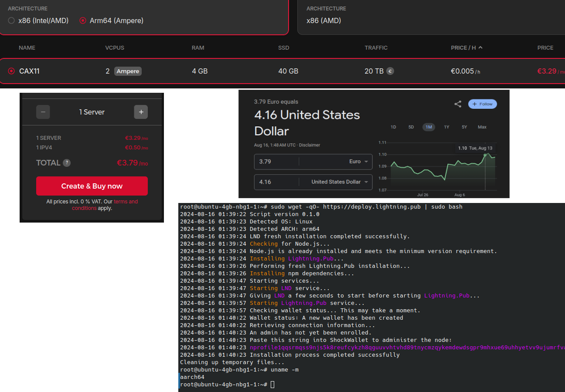Click the Aug 13 point on chart
The image size is (565, 392).
point(485,155)
